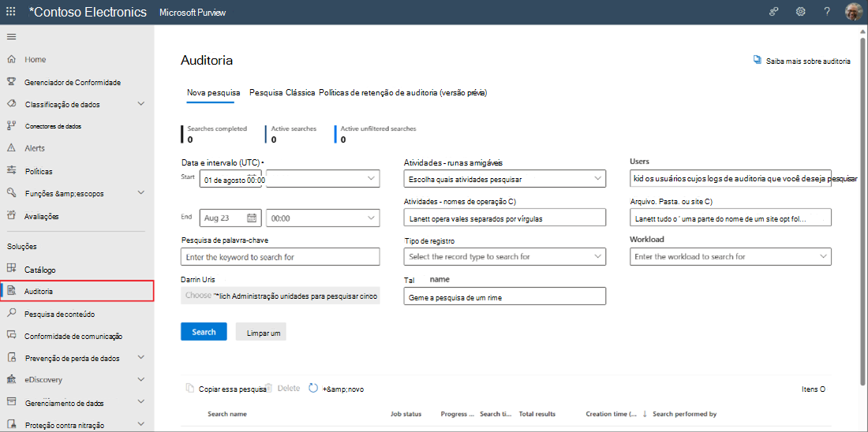
Task: Click the +&novo button
Action: point(343,389)
